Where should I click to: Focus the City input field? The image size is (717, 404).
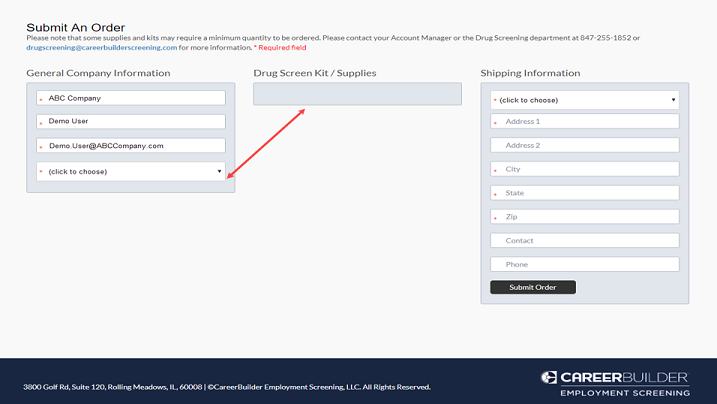coord(584,170)
